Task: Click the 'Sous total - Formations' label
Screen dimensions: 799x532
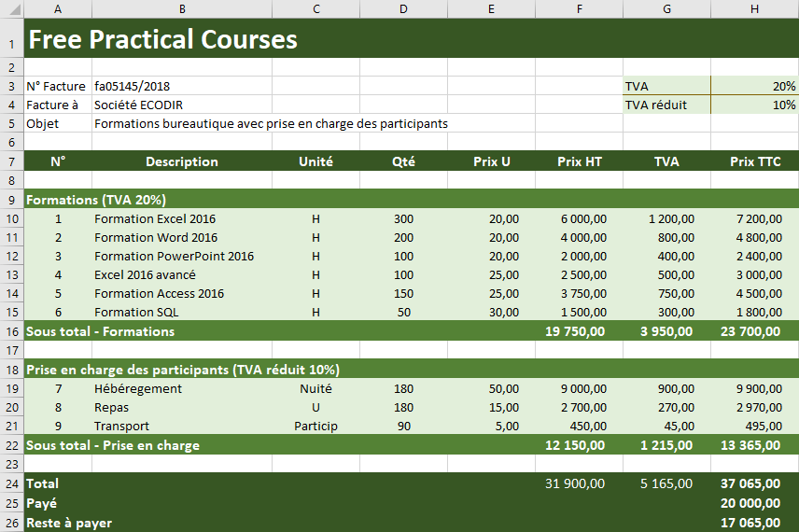Action: pyautogui.click(x=101, y=331)
